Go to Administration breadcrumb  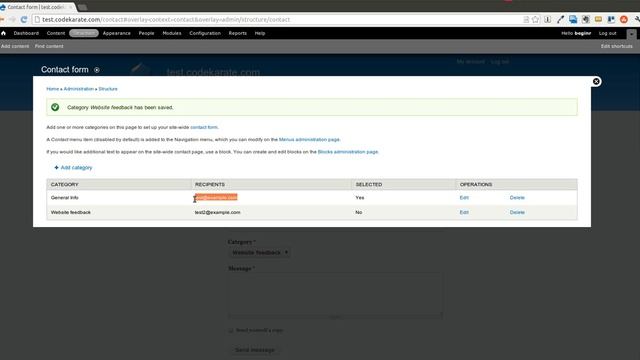79,89
